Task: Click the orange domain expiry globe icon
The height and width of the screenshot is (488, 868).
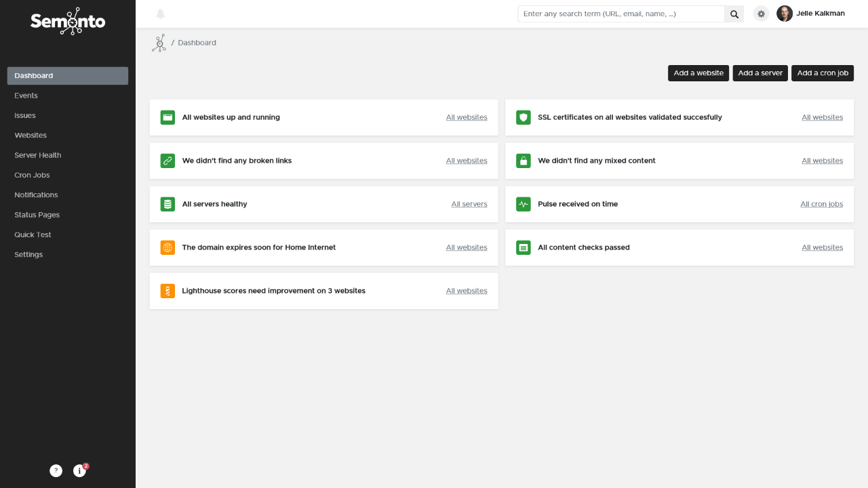Action: tap(167, 247)
